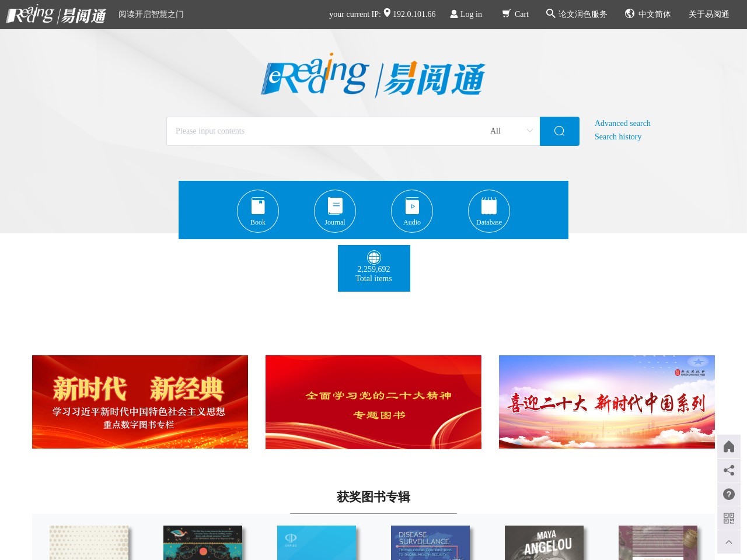Open the Database category icon

(x=489, y=211)
